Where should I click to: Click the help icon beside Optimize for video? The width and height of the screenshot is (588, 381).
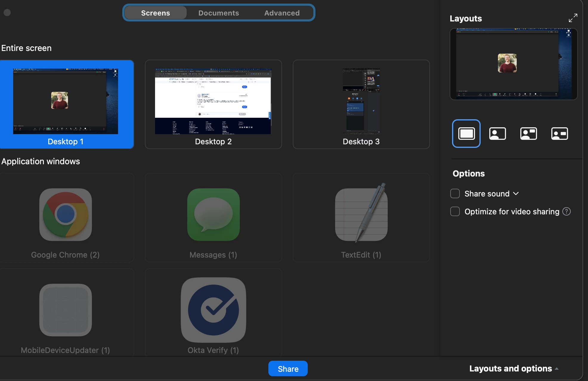pos(567,211)
